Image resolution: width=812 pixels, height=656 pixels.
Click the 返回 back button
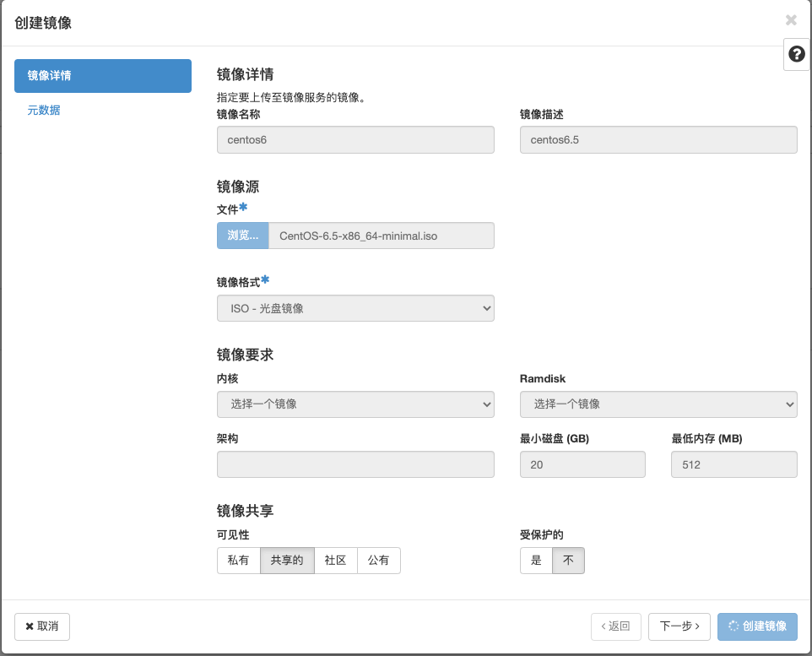point(615,626)
